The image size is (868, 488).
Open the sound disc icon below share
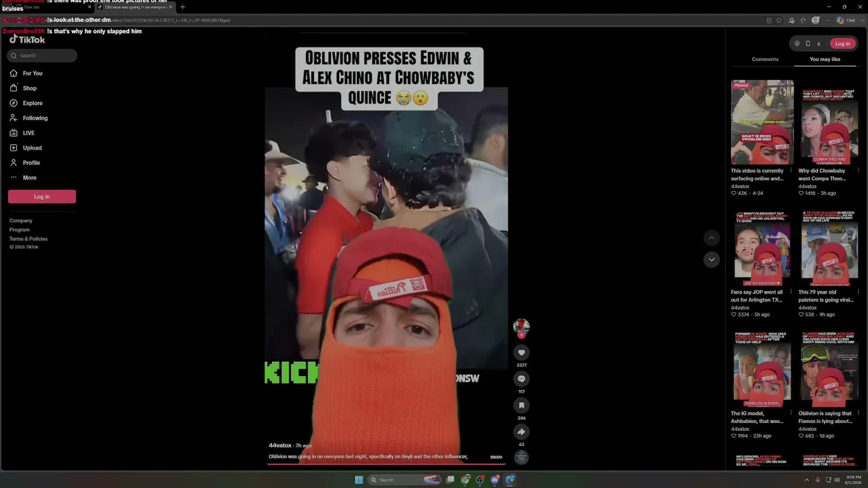521,457
